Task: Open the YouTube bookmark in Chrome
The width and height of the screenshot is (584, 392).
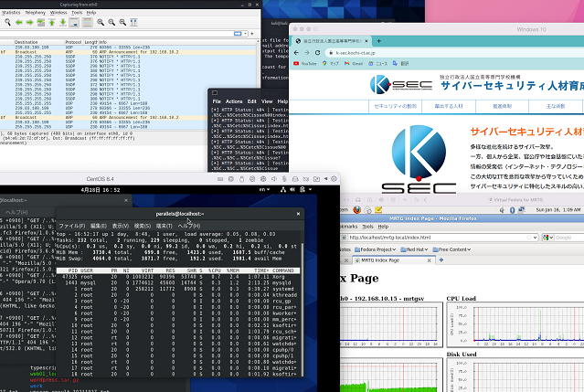Action: coord(305,64)
